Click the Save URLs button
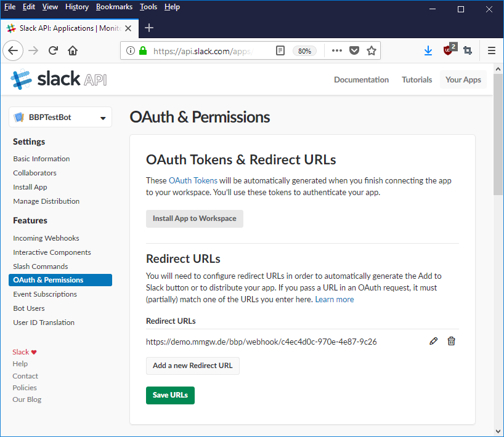 [170, 395]
